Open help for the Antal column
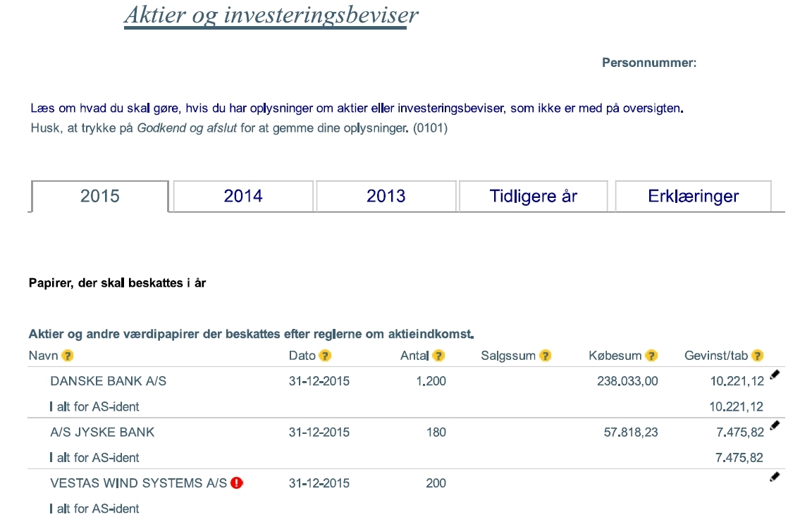 (x=438, y=356)
